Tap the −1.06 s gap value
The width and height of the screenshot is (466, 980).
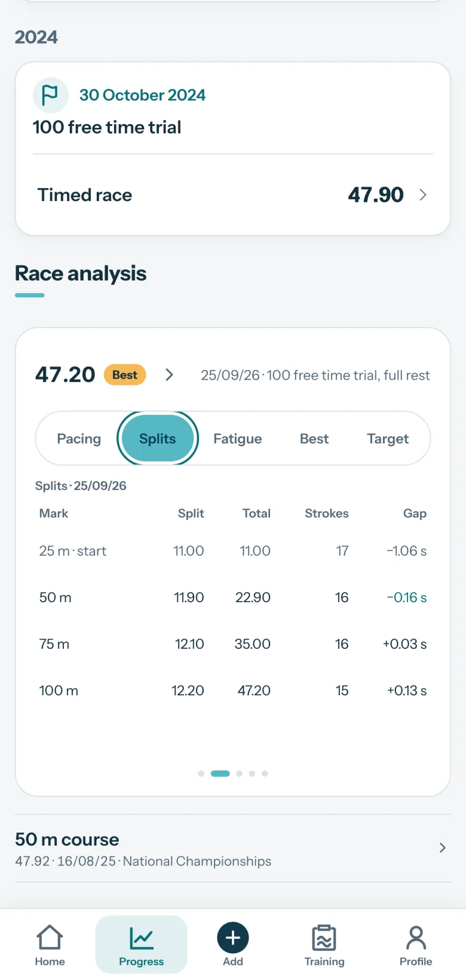407,551
